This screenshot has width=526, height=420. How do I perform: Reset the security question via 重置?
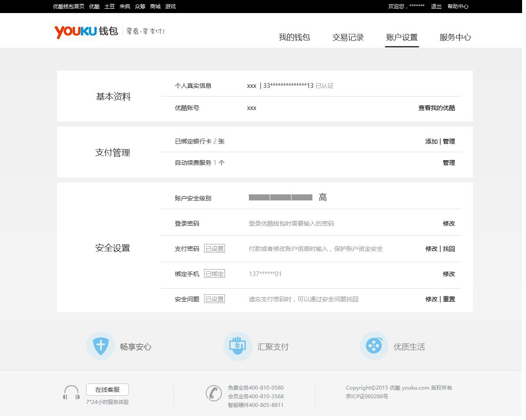[449, 299]
